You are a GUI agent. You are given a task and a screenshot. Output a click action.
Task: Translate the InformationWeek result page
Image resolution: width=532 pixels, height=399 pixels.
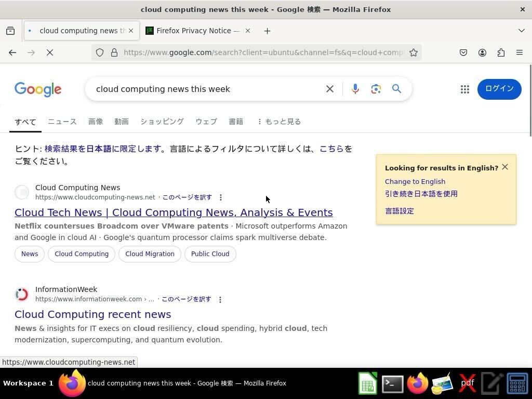[187, 299]
